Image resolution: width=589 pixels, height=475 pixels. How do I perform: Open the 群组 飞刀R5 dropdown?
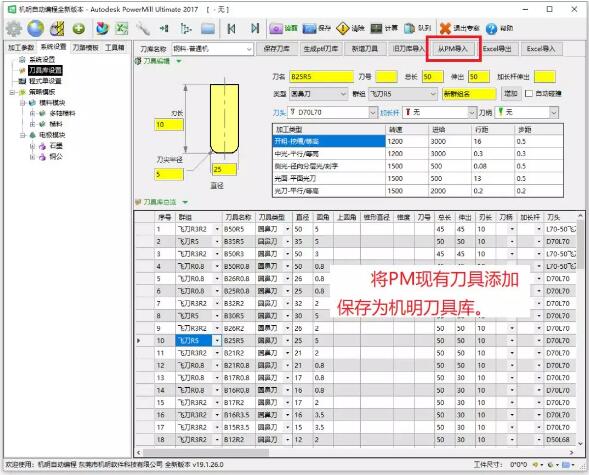403,94
